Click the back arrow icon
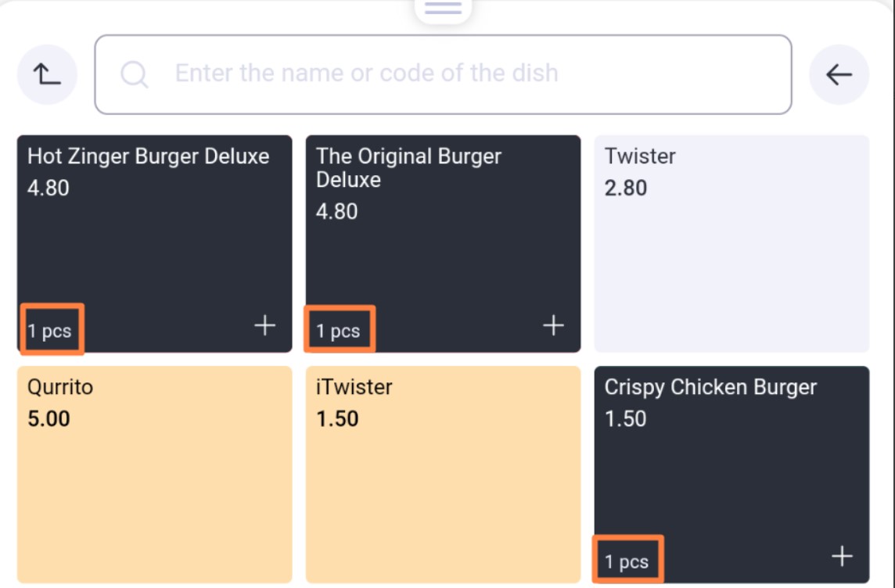The width and height of the screenshot is (895, 588). click(839, 74)
